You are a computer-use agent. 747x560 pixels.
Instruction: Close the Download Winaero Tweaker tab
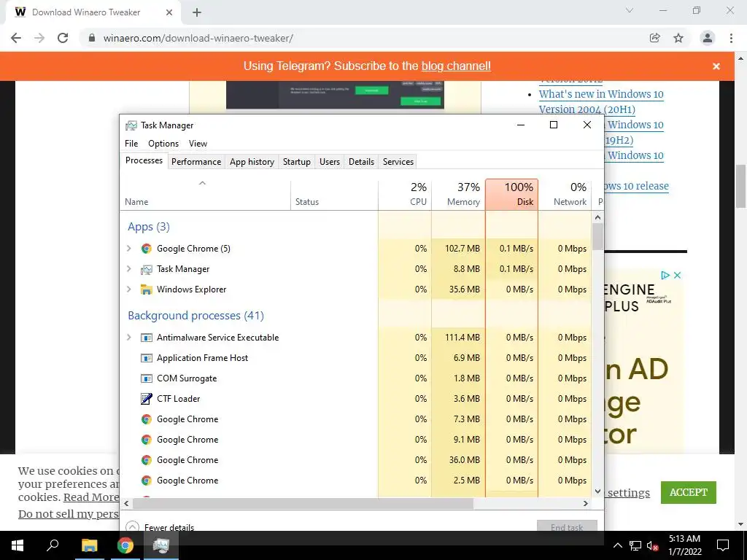point(169,12)
